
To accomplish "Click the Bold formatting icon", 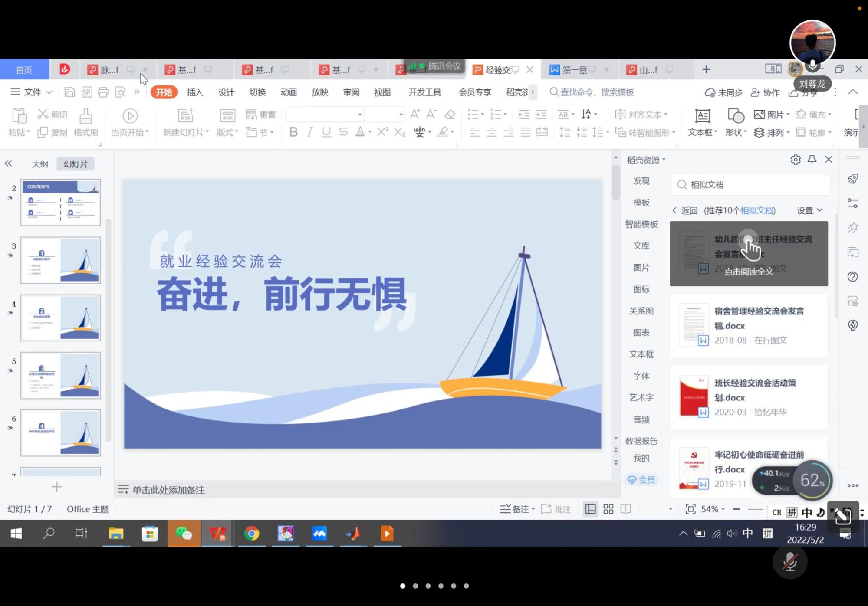I will point(293,132).
